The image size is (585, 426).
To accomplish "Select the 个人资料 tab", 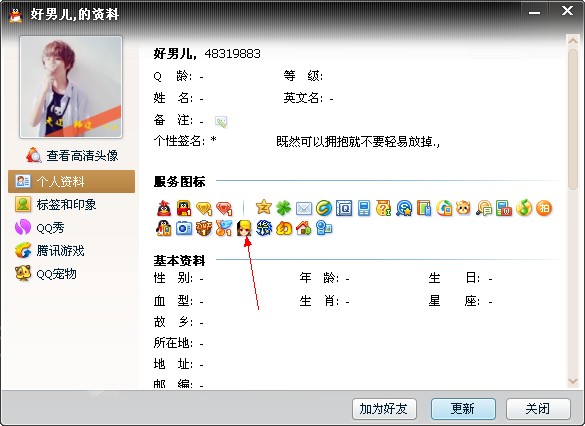I will [71, 181].
